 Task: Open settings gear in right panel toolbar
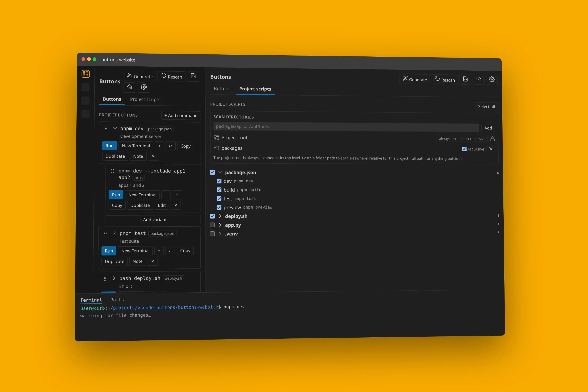point(492,79)
